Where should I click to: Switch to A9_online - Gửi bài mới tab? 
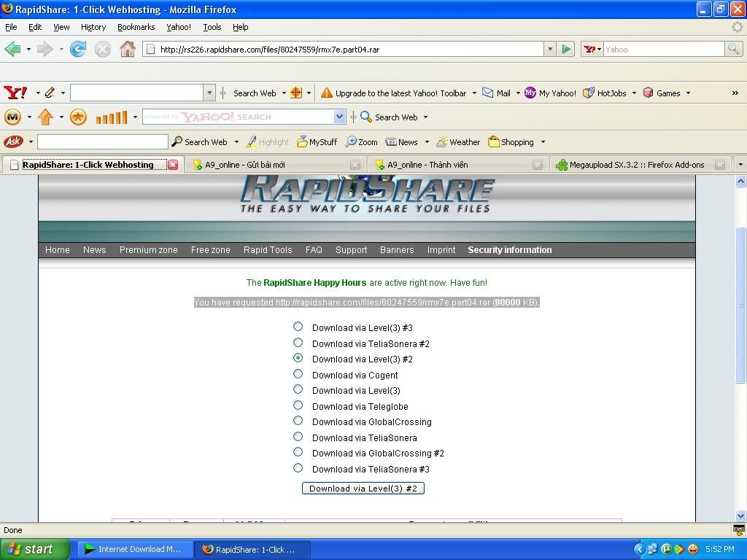pos(275,165)
